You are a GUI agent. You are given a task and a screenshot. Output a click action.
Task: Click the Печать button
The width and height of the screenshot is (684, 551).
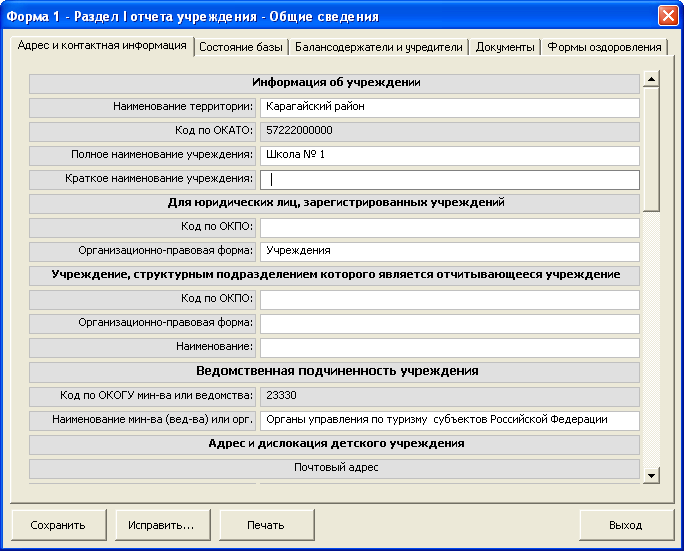(x=266, y=525)
